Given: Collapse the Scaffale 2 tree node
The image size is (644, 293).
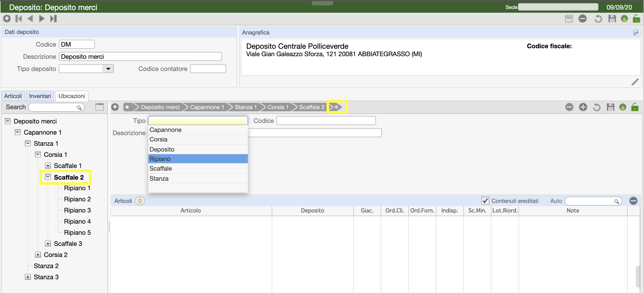Looking at the screenshot, I should click(48, 177).
